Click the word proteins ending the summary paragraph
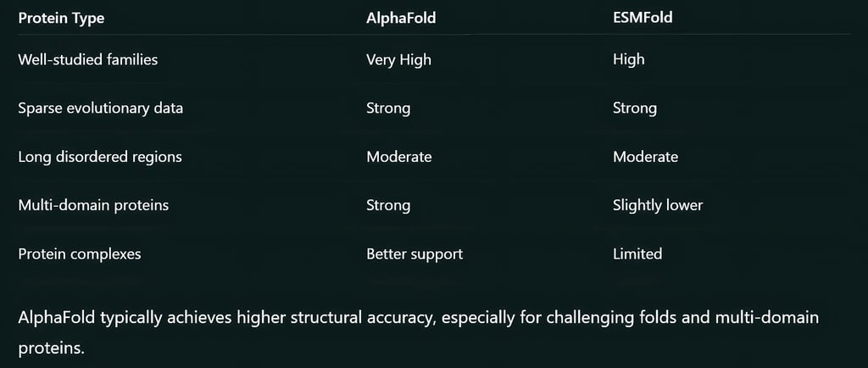Screen dimensions: 868x368 tap(52, 349)
